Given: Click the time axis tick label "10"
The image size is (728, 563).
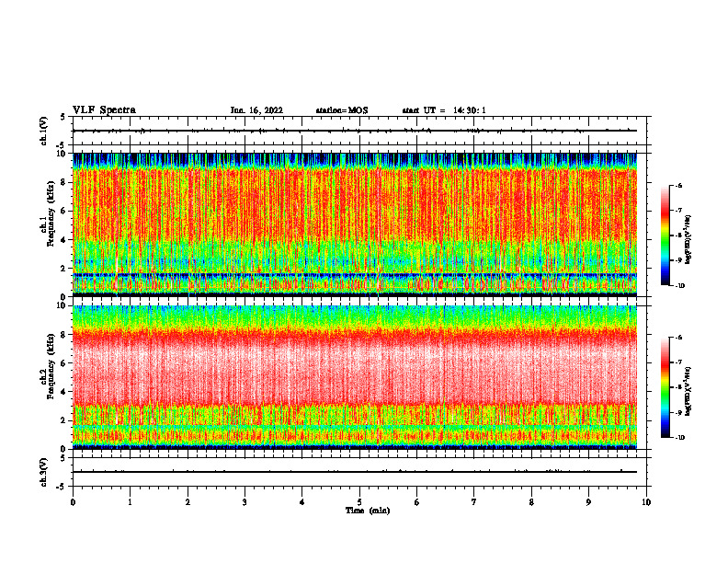Looking at the screenshot, I should pos(646,502).
